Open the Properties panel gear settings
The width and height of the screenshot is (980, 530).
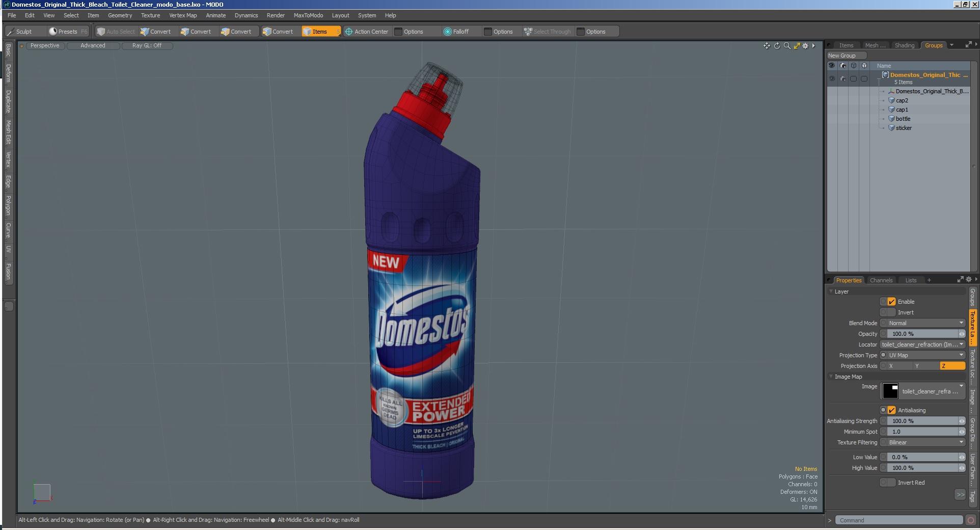point(969,279)
